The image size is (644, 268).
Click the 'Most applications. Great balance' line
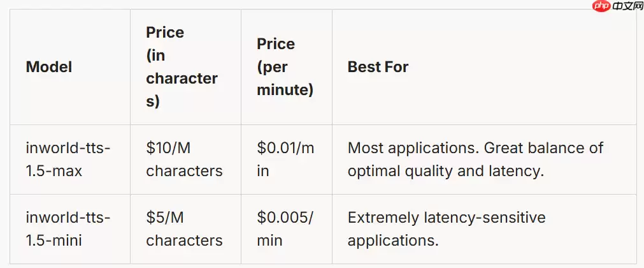click(475, 148)
